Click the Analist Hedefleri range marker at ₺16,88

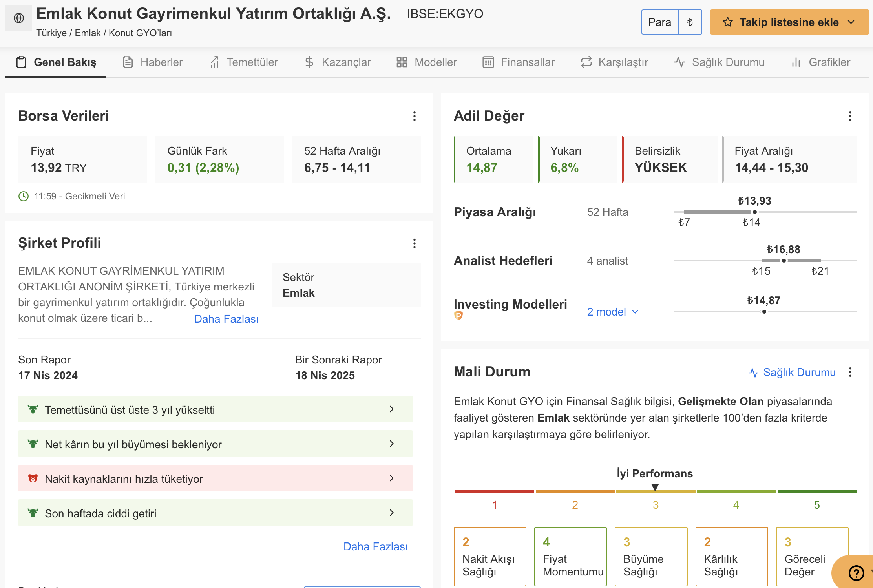tap(784, 261)
